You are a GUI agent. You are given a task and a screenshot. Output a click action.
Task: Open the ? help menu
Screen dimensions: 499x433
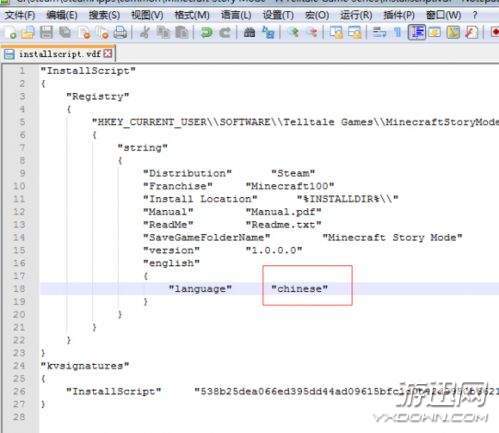pyautogui.click(x=475, y=15)
